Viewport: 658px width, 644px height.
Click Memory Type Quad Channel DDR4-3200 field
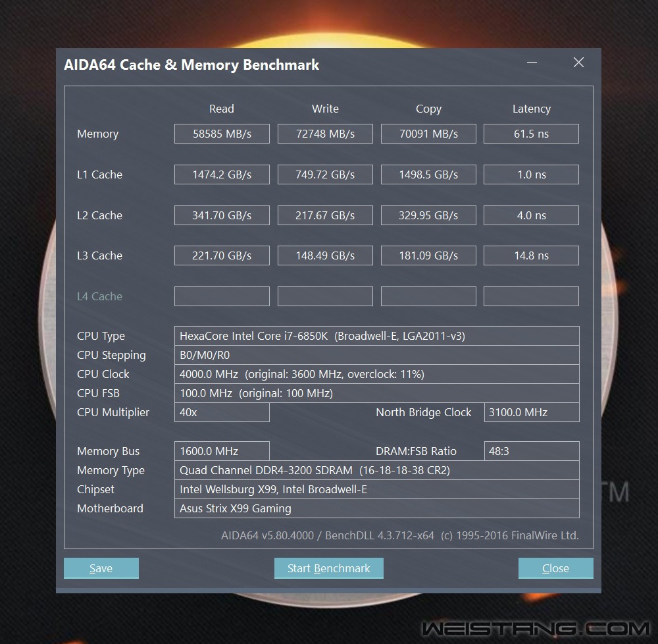coord(377,470)
